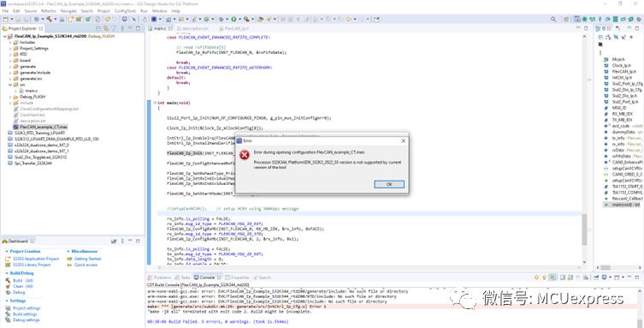Select the S32K3_RTD_Training_LPUART project
This screenshot has height=328, width=644.
tap(40, 133)
